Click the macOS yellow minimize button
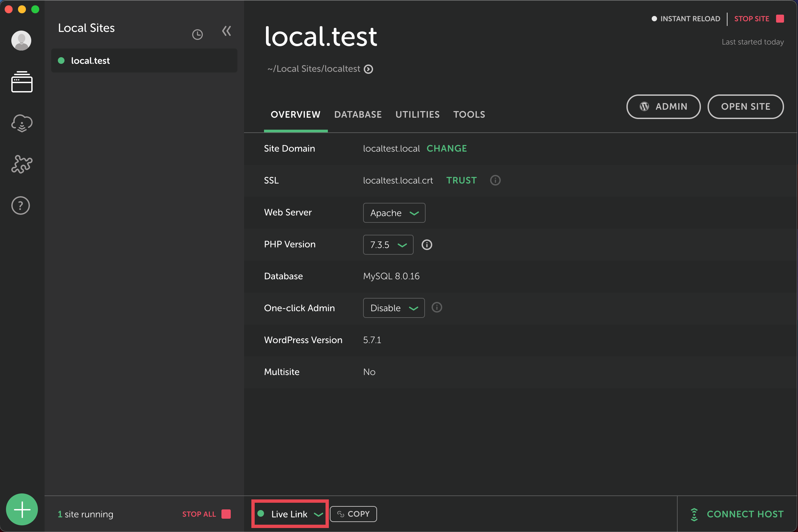798x532 pixels. (22, 9)
